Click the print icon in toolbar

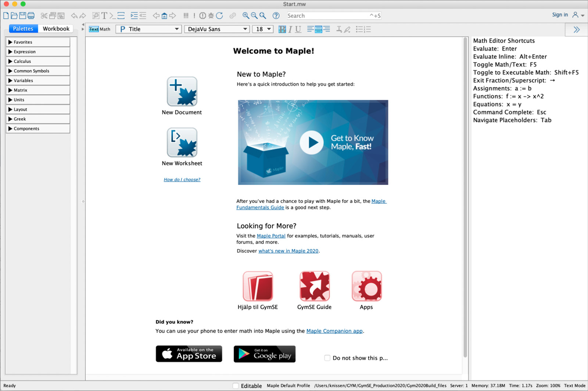coord(31,16)
